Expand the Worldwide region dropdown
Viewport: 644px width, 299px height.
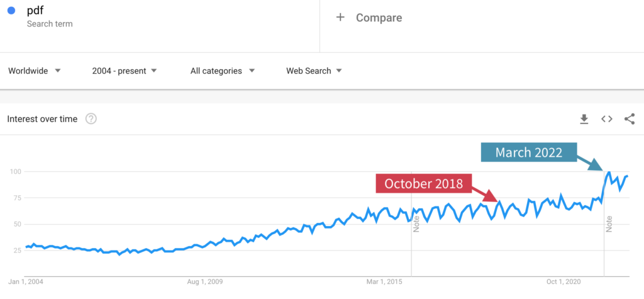[x=35, y=71]
